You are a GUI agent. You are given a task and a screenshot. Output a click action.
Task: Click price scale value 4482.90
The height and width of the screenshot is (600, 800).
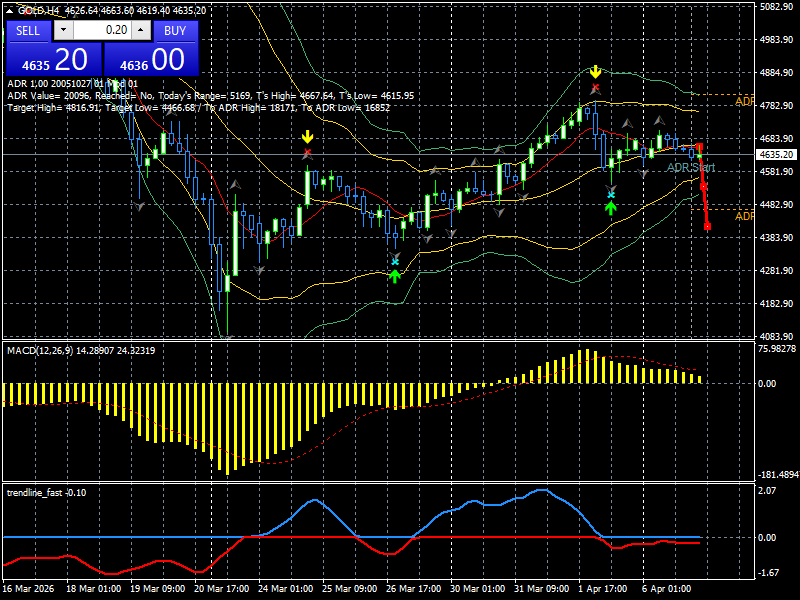click(x=776, y=205)
